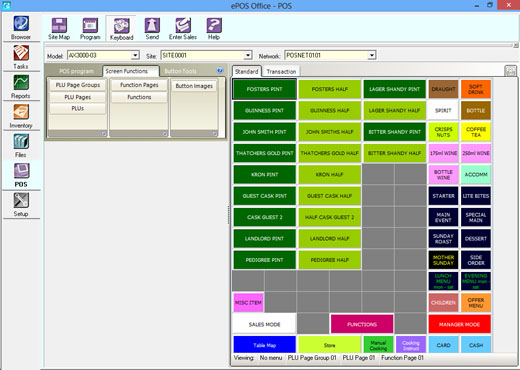Switch to the POS program tab
The width and height of the screenshot is (520, 370).
[76, 71]
